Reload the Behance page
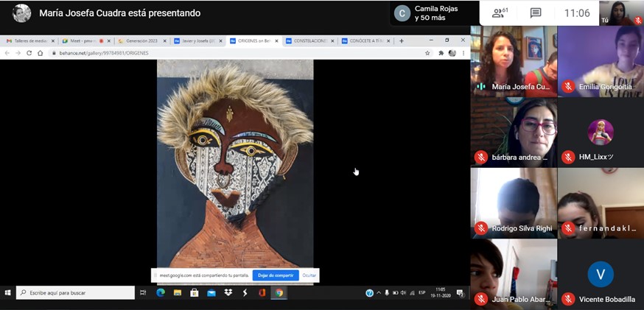 [x=29, y=53]
